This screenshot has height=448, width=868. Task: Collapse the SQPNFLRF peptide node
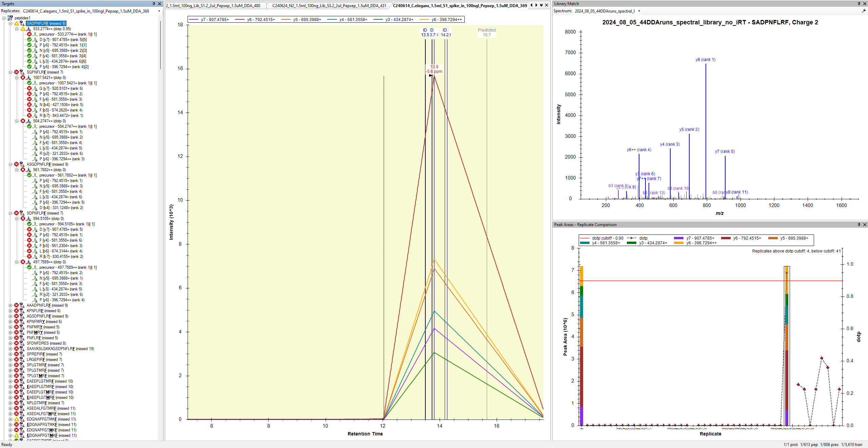pyautogui.click(x=10, y=72)
